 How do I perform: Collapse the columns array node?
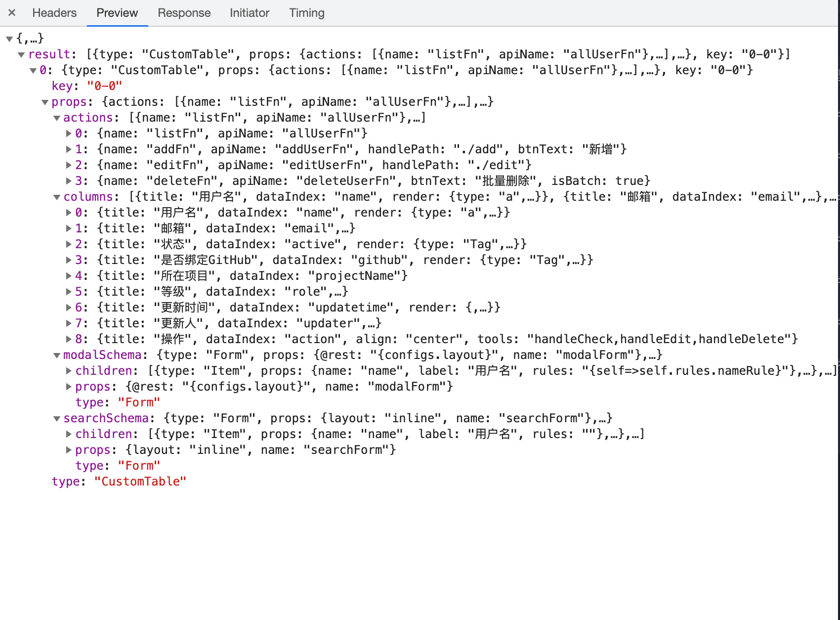(x=57, y=197)
